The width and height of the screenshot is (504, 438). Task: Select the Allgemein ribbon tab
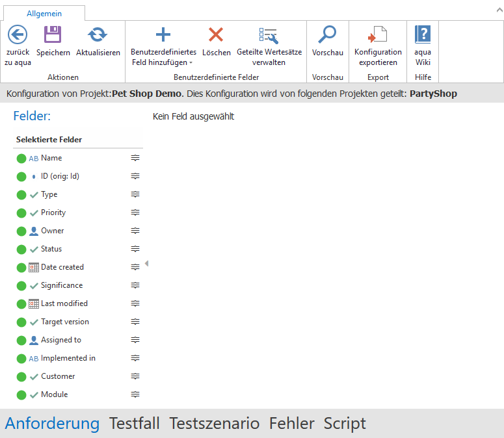[x=44, y=13]
